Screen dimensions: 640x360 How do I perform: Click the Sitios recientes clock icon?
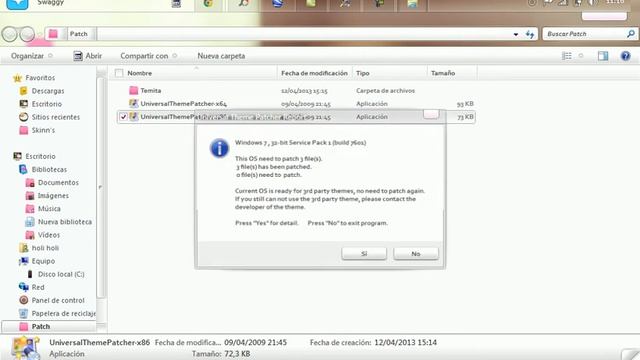(24, 117)
